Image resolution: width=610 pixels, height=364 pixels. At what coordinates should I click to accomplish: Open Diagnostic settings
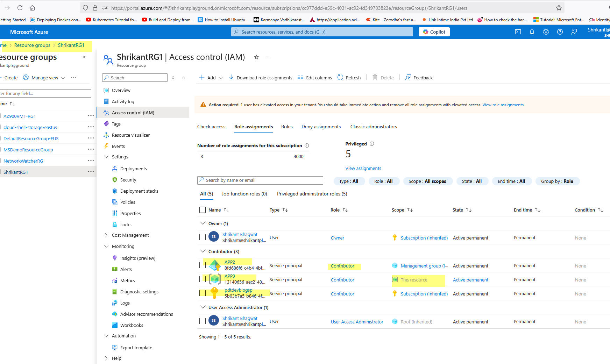139,292
